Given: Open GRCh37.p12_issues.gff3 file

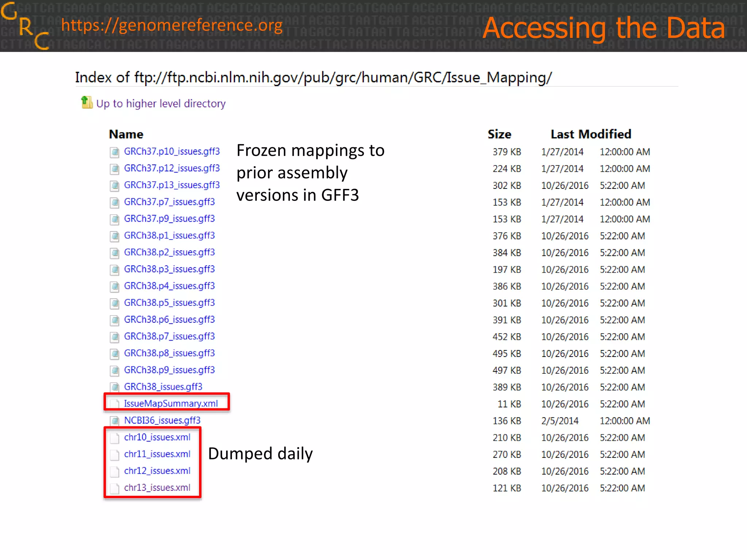Looking at the screenshot, I should coord(172,168).
